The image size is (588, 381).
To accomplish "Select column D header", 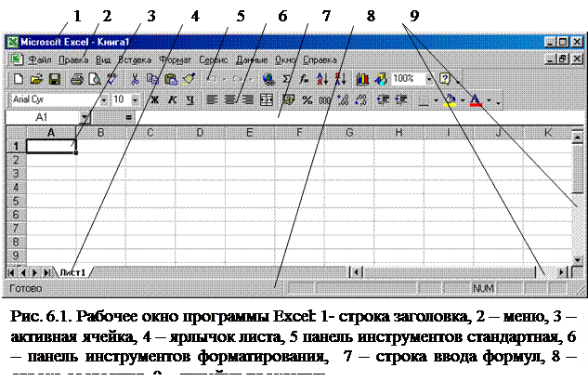I will [x=200, y=132].
